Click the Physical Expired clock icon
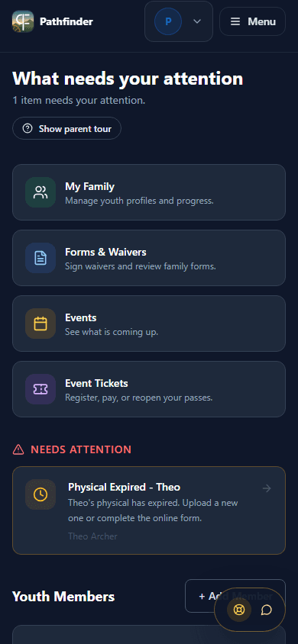 (x=40, y=494)
